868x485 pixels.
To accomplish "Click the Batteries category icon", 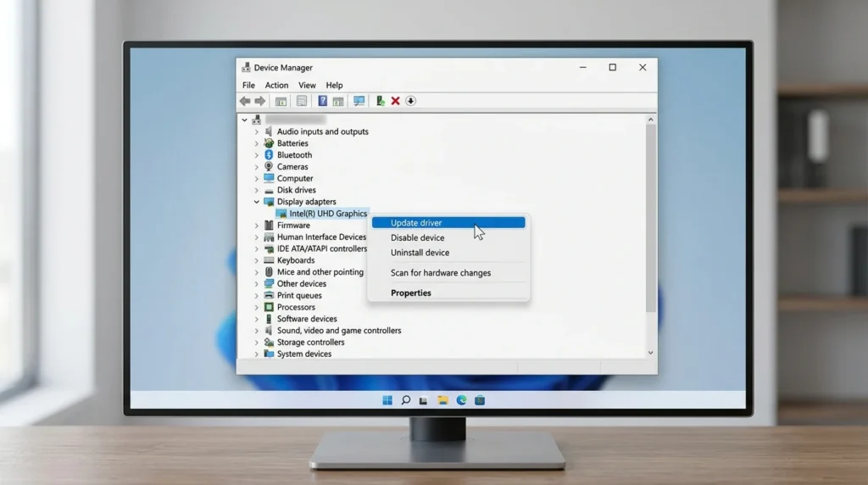I will (269, 143).
